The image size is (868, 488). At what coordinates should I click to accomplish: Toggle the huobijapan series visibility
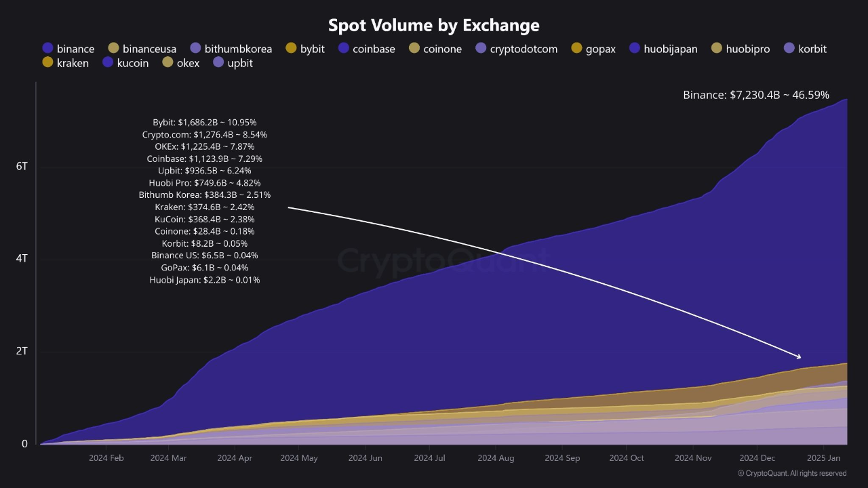tap(663, 49)
